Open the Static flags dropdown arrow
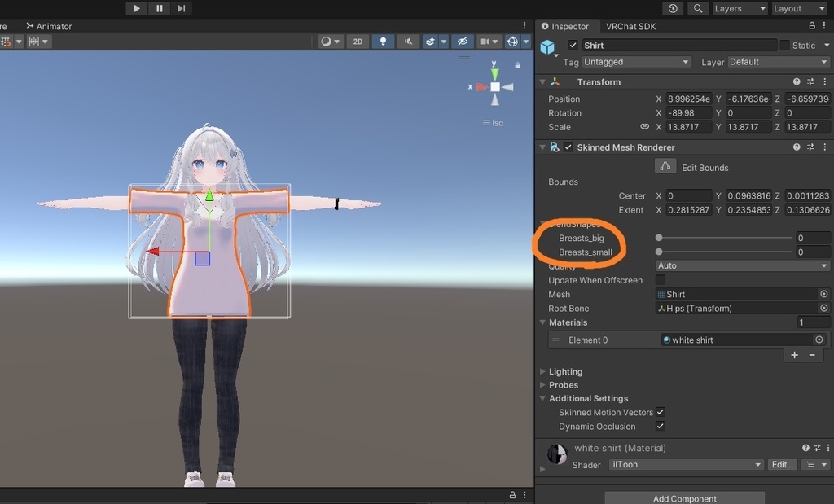 (827, 46)
